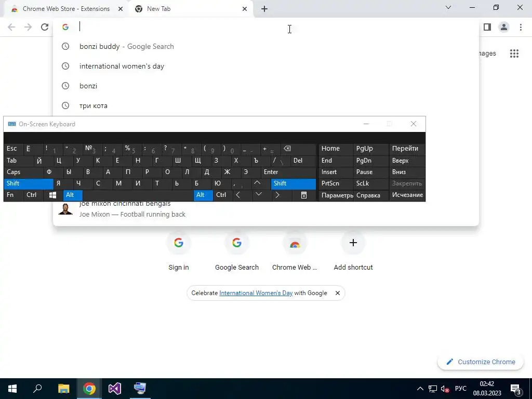The image size is (532, 399).
Task: Open the profile avatar menu
Action: [504, 27]
